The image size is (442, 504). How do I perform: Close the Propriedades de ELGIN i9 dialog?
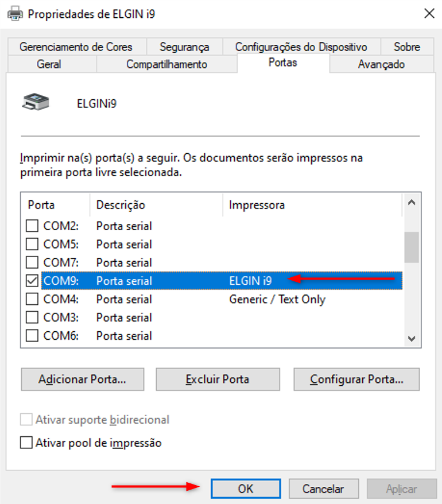point(428,13)
